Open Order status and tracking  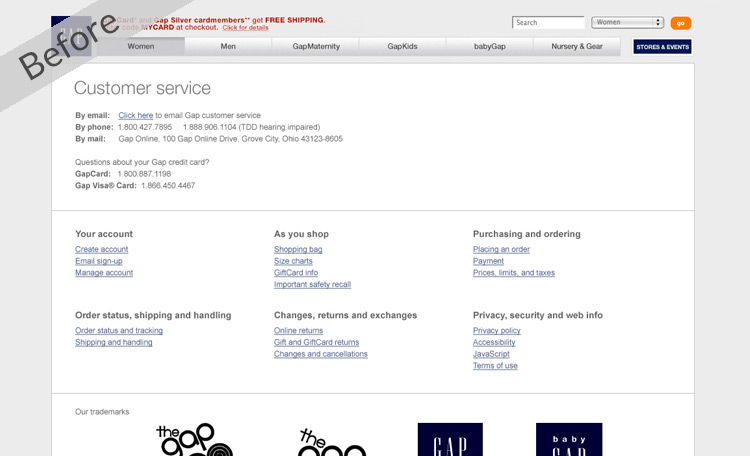pos(119,331)
